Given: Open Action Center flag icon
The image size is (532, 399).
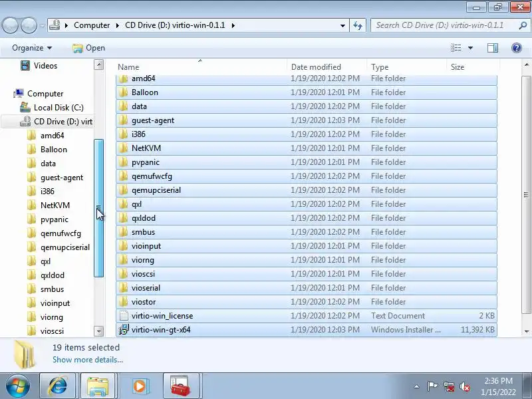Looking at the screenshot, I should point(432,386).
